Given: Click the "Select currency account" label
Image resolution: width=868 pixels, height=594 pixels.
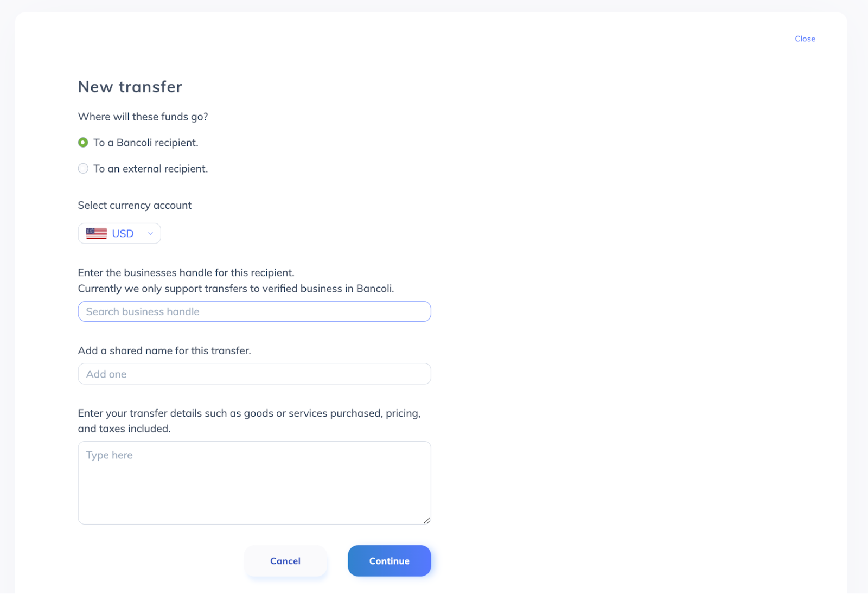Looking at the screenshot, I should click(x=135, y=205).
